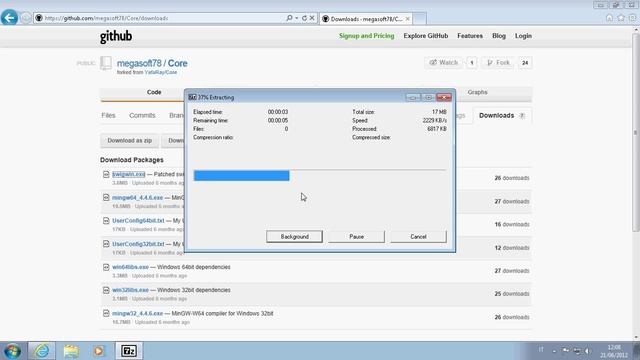Cancel the extraction
This screenshot has width=640, height=360.
(418, 237)
